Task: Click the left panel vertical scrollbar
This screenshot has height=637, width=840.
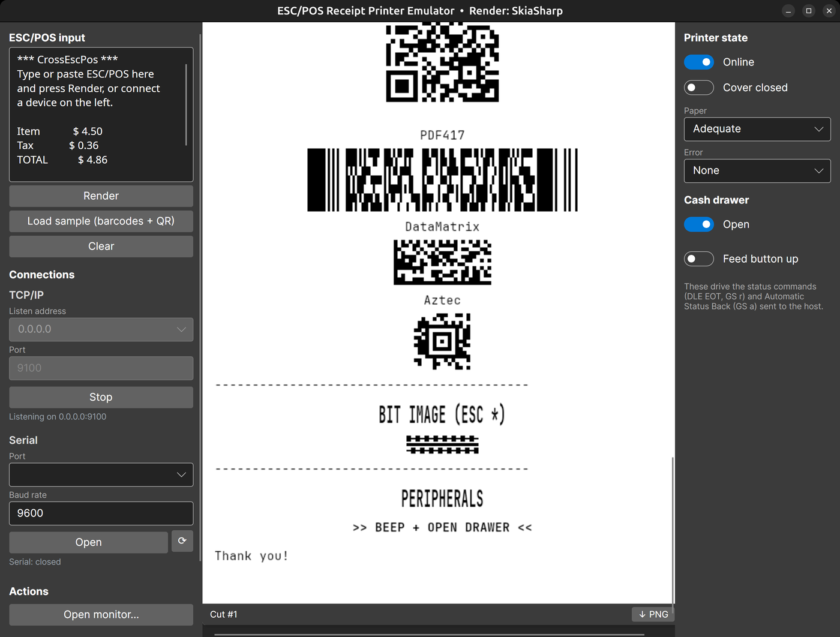Action: (200, 297)
